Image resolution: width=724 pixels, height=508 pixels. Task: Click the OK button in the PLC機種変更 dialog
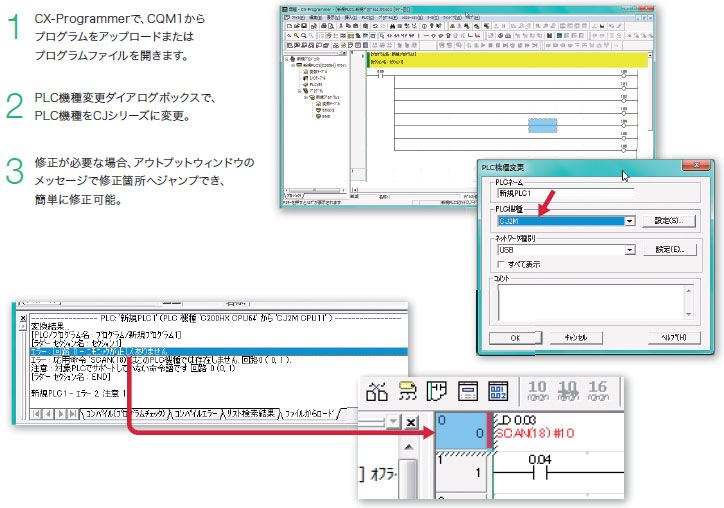click(515, 338)
